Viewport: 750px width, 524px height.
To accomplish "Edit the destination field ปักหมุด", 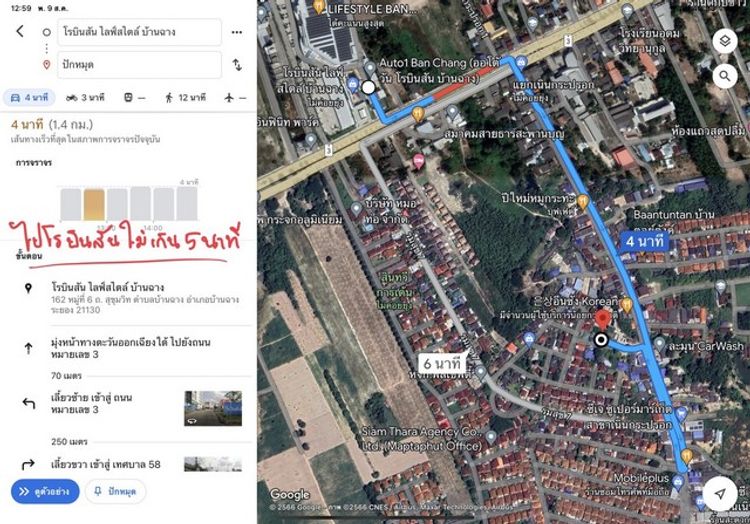I will coord(132,65).
